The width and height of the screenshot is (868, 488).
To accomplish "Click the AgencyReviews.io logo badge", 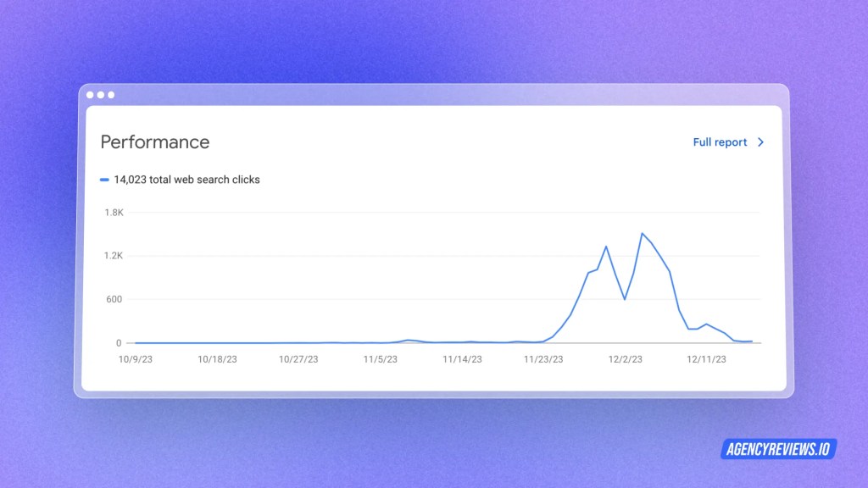I will click(778, 449).
